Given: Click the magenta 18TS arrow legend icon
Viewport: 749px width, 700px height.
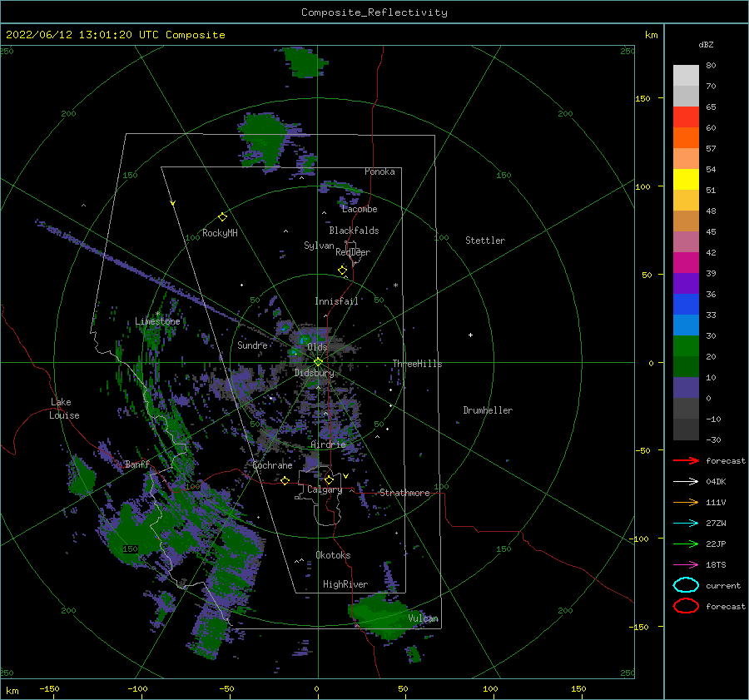Looking at the screenshot, I should coord(686,565).
